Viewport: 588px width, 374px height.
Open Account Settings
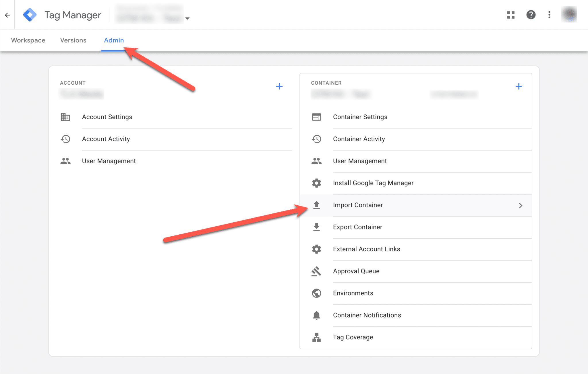(x=107, y=117)
